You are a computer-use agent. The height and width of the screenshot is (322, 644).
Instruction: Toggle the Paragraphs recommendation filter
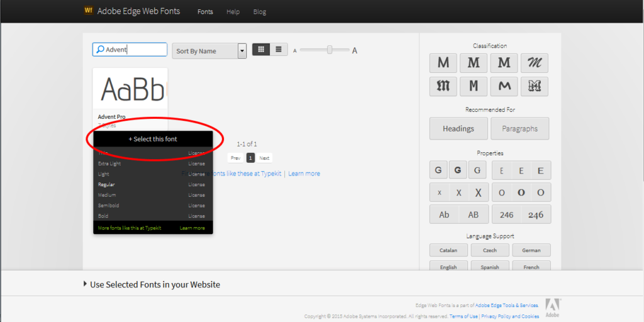click(519, 129)
